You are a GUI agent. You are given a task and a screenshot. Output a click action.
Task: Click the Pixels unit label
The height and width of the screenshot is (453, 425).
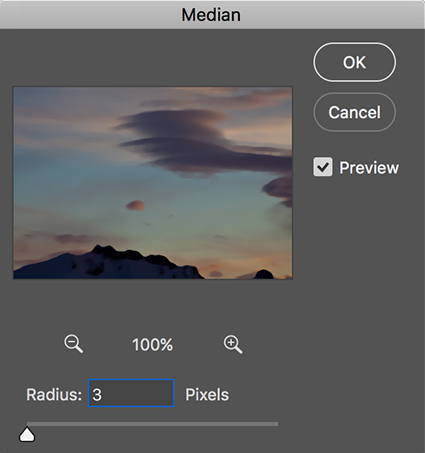207,394
